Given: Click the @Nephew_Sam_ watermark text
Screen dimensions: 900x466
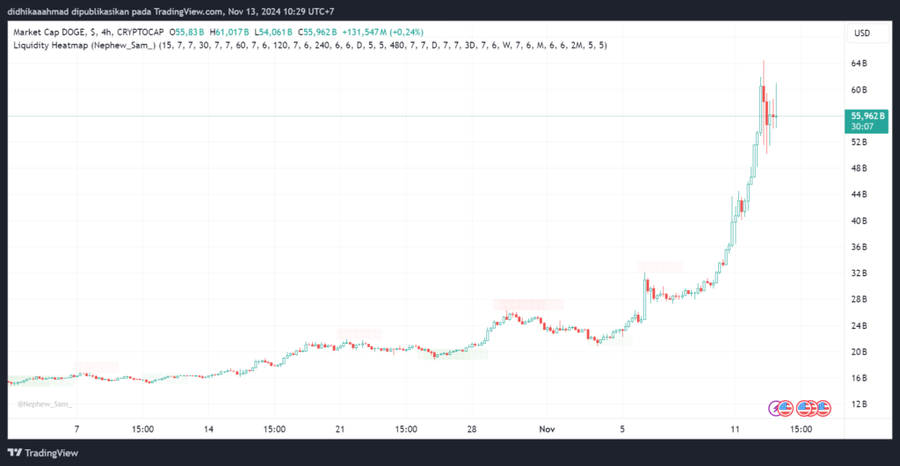Looking at the screenshot, I should point(44,404).
